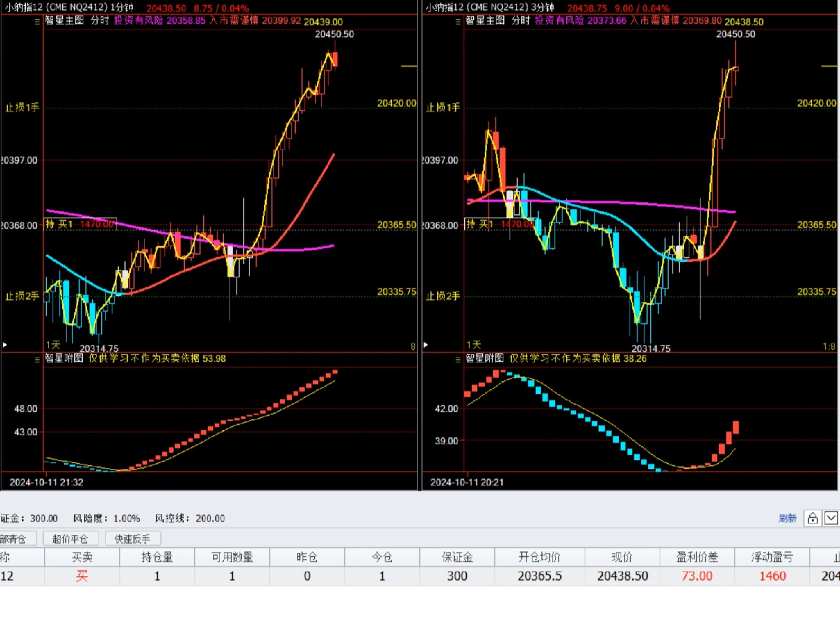The width and height of the screenshot is (840, 630).
Task: Click timestamp 2024-10-11 21:32
Action: coord(46,482)
